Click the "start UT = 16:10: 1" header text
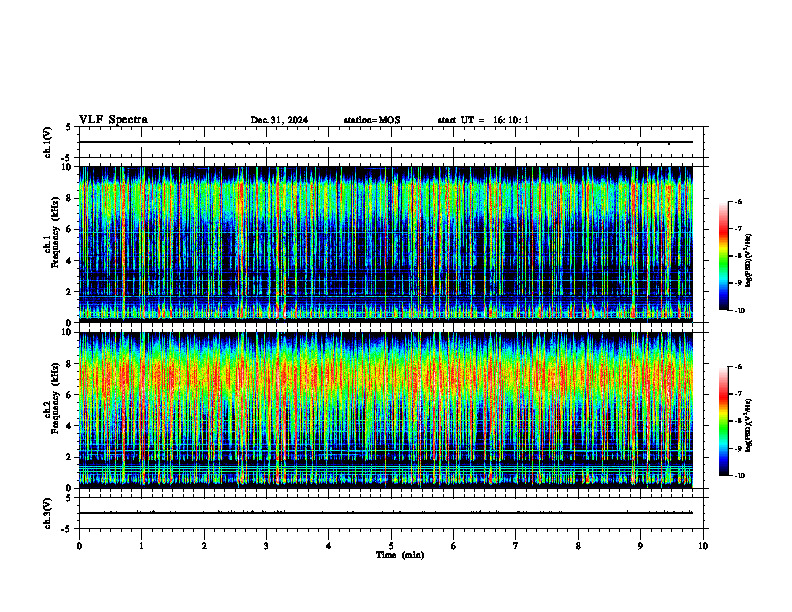This screenshot has height=612, width=792. 483,120
